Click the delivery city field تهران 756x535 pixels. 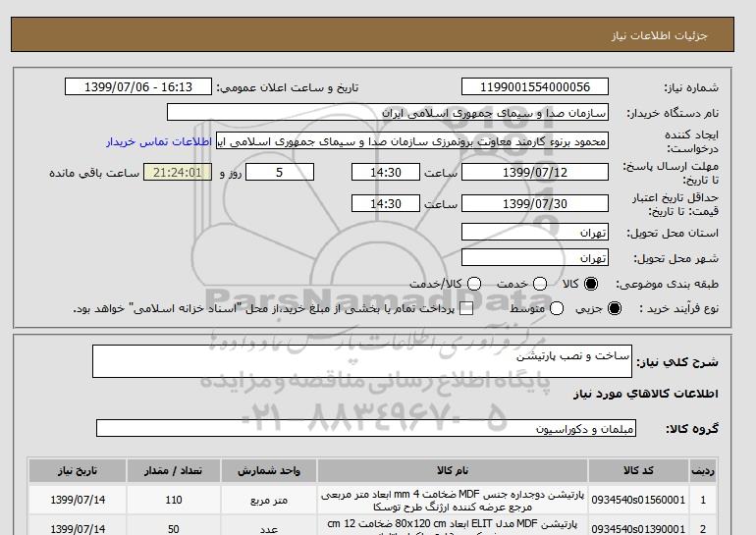click(x=535, y=257)
